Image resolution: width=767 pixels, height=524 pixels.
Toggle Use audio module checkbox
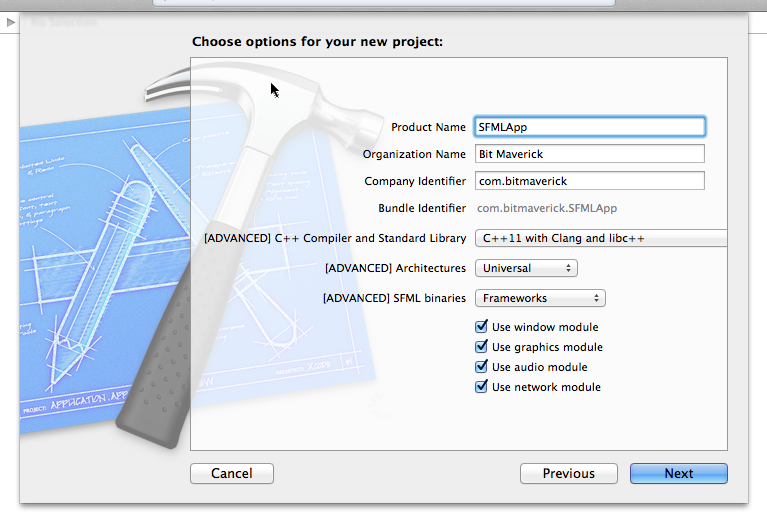click(x=481, y=366)
